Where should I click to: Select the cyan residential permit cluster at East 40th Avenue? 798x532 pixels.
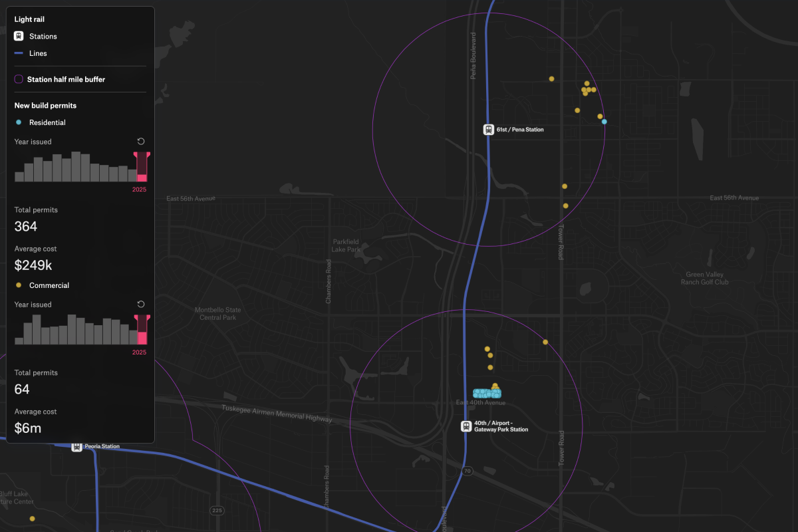485,394
